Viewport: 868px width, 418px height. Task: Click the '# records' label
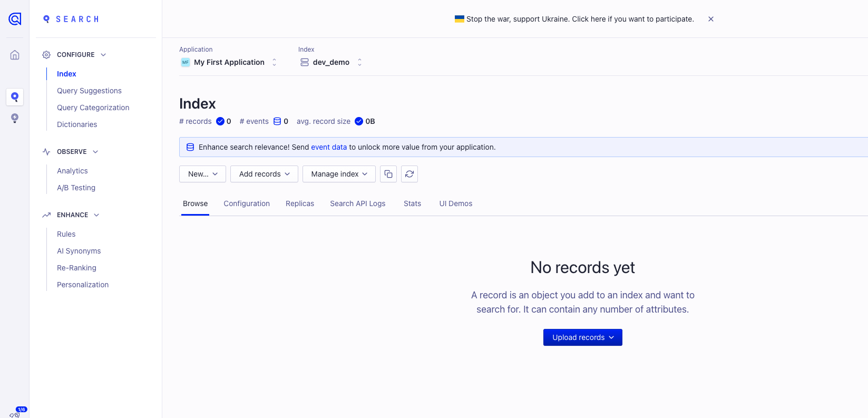point(195,121)
